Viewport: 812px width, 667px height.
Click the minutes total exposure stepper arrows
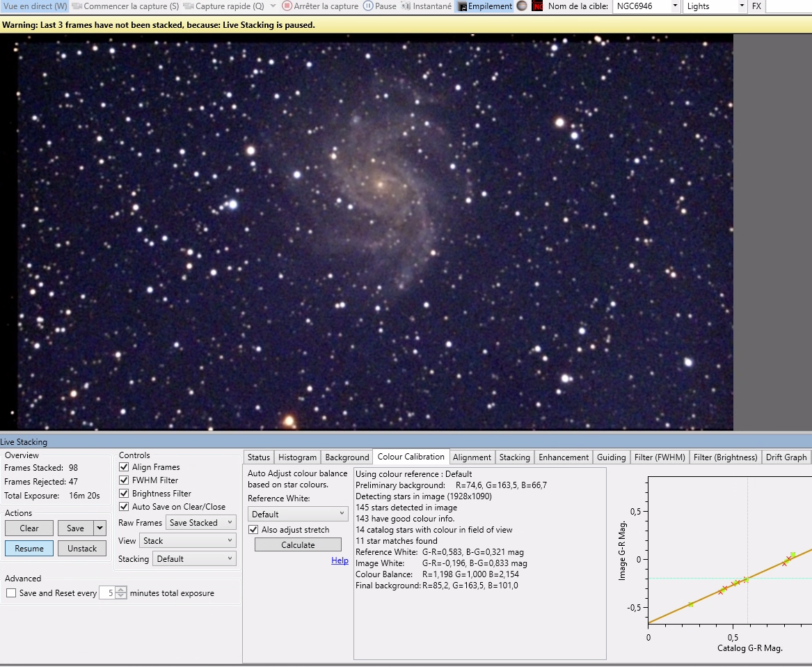point(120,593)
